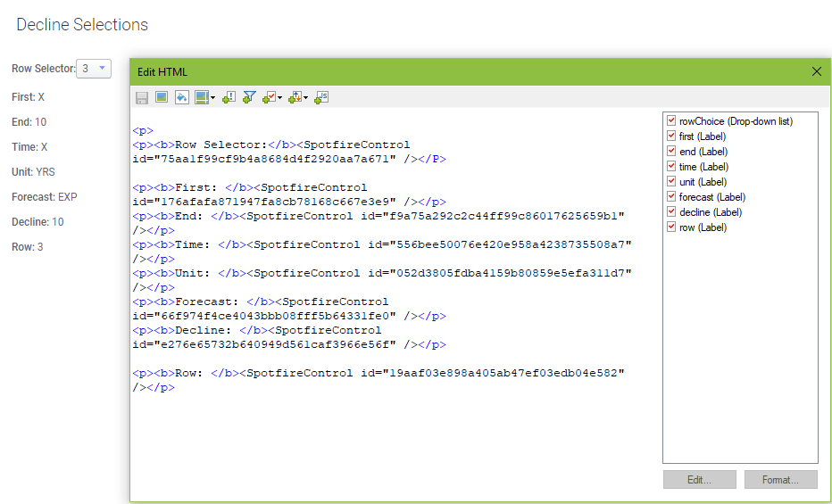Click the 'Forecast: EXP' label
The height and width of the screenshot is (504, 832).
45,196
